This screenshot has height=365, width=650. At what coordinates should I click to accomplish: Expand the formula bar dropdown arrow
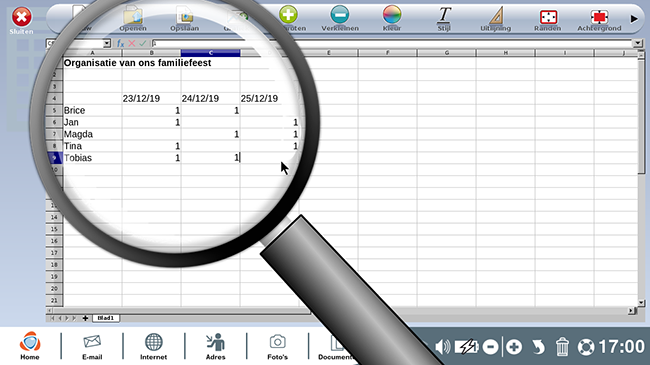[638, 43]
